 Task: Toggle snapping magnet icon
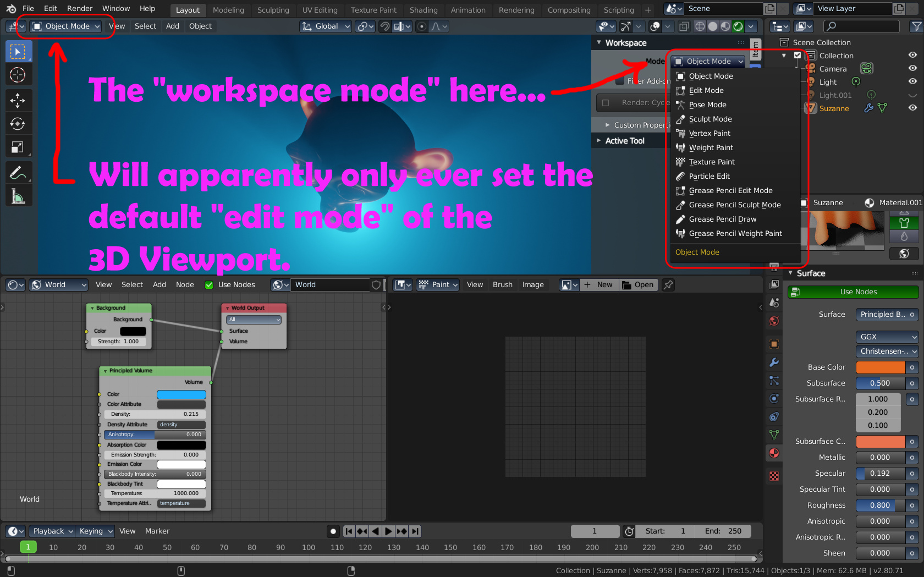click(385, 26)
